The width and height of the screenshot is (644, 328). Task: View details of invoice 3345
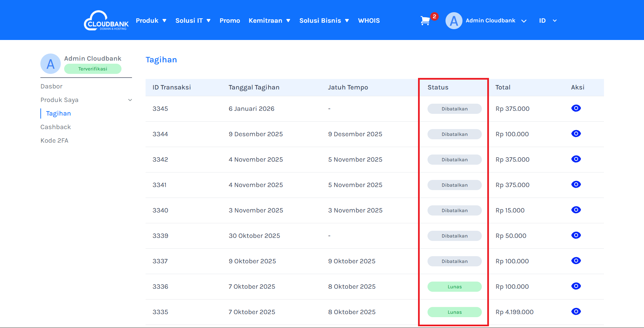coord(576,108)
